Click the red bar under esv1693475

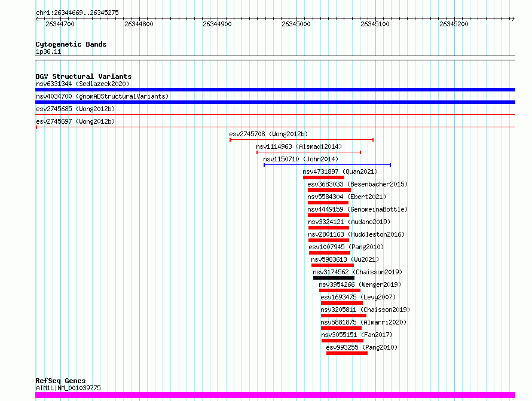pyautogui.click(x=342, y=304)
